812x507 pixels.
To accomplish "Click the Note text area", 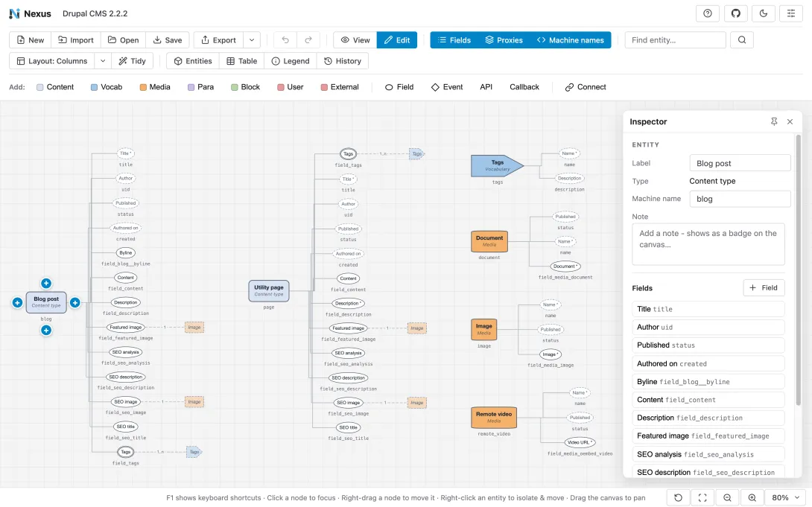I will [708, 244].
